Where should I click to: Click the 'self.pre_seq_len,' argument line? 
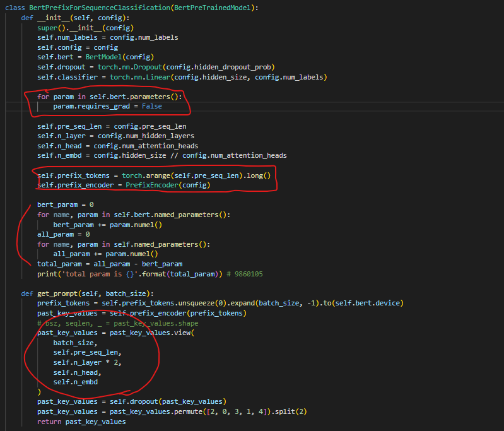(x=88, y=352)
